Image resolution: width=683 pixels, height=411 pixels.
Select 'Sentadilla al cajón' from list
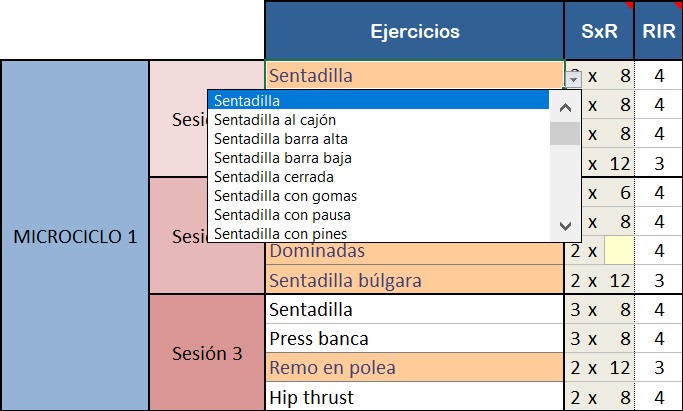click(264, 120)
